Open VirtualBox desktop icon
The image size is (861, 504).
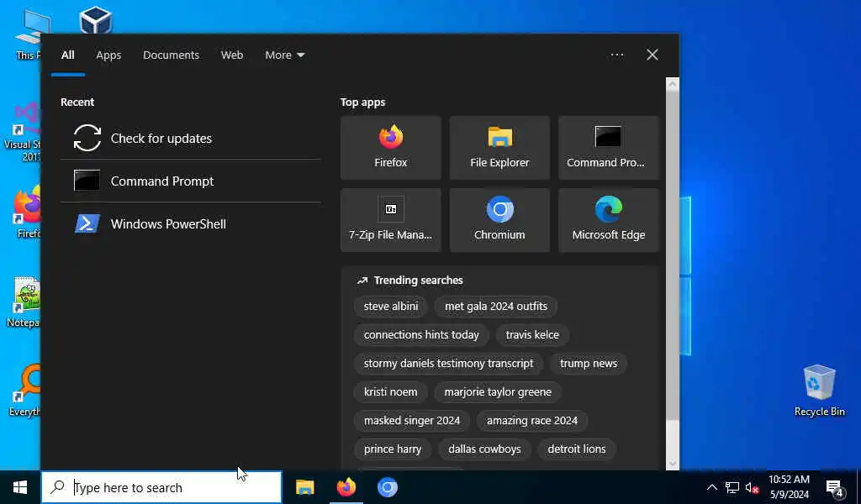(96, 21)
